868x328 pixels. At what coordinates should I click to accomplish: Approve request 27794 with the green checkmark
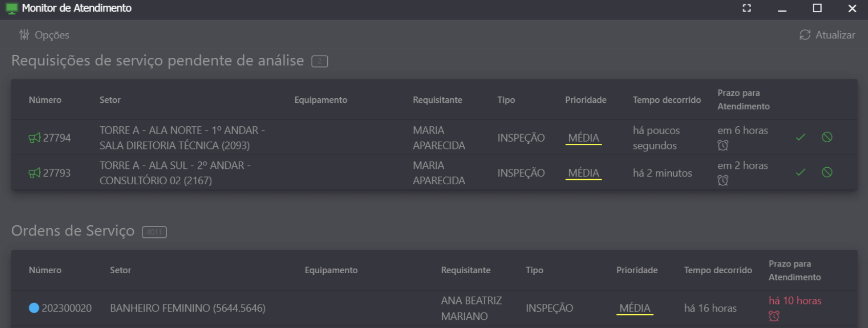(x=800, y=138)
